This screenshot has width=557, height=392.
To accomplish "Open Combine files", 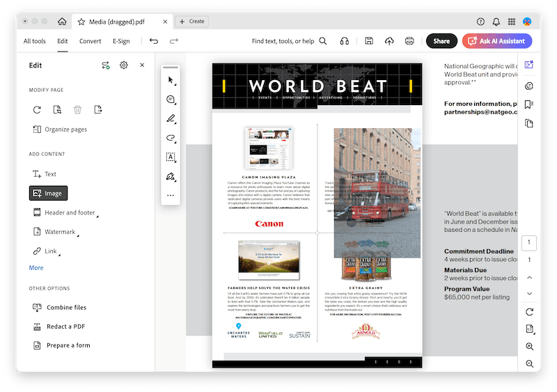I will click(x=60, y=308).
